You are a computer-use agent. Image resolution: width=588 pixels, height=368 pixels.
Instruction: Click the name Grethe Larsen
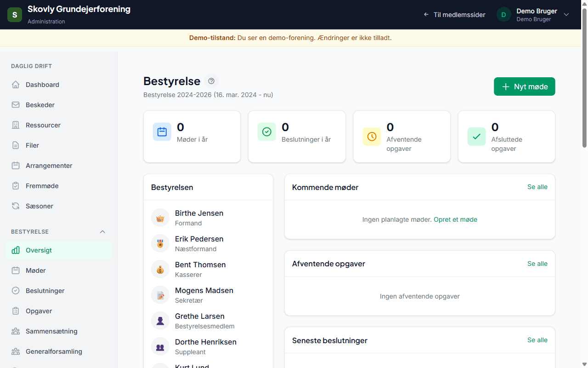(x=200, y=316)
